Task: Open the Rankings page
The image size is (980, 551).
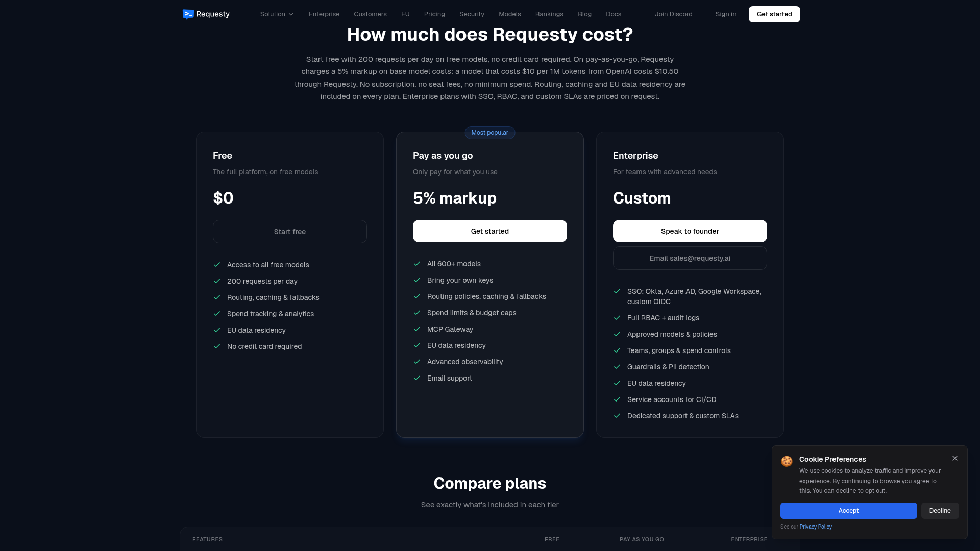Action: point(549,14)
